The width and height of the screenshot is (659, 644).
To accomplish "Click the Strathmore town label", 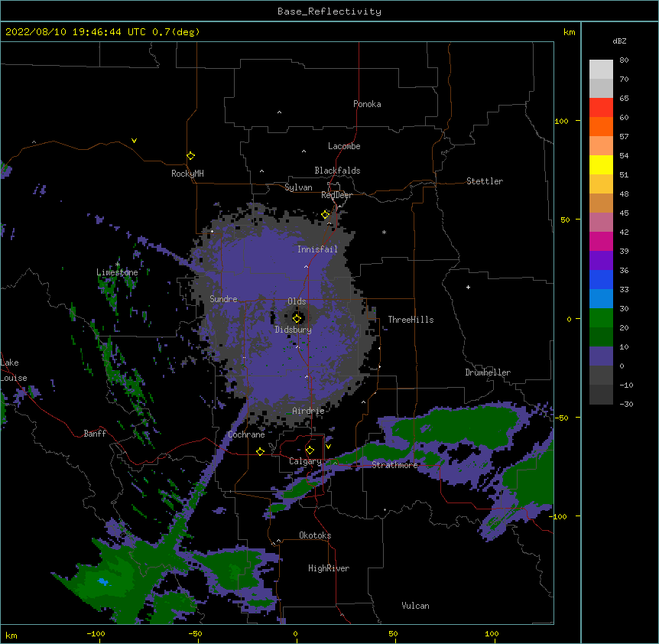I will [x=394, y=465].
